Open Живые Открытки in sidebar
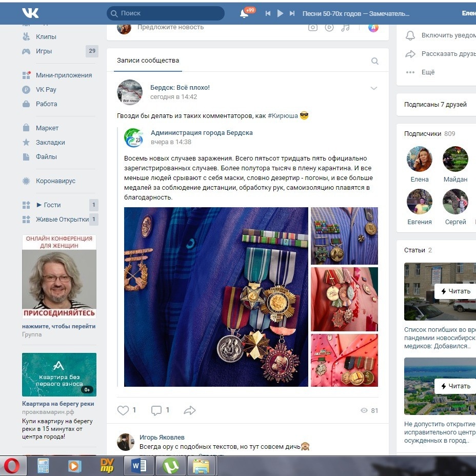This screenshot has height=476, width=476. tap(62, 219)
